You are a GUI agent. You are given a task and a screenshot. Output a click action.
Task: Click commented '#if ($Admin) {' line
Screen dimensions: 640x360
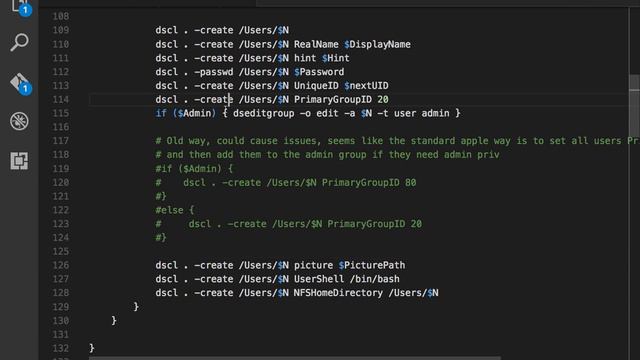pos(194,169)
